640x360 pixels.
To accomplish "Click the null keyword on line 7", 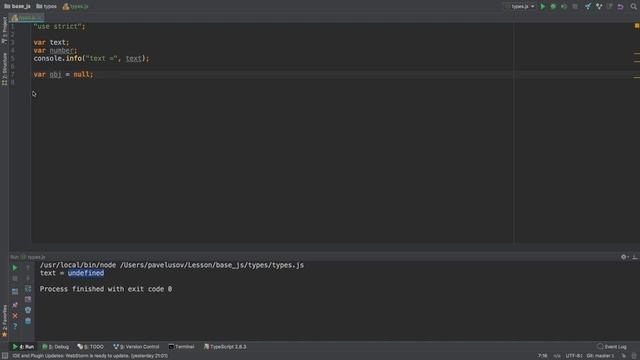I will [82, 74].
